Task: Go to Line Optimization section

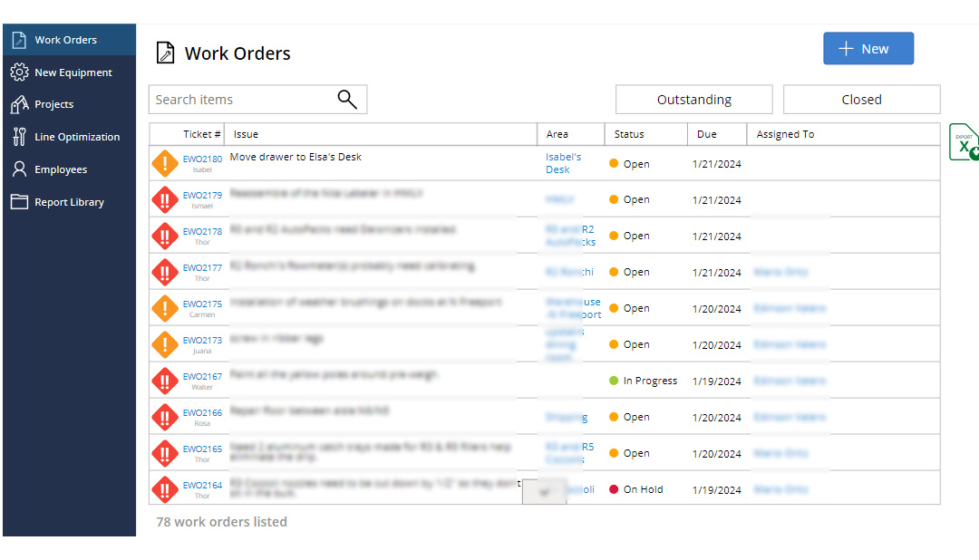Action: point(77,137)
